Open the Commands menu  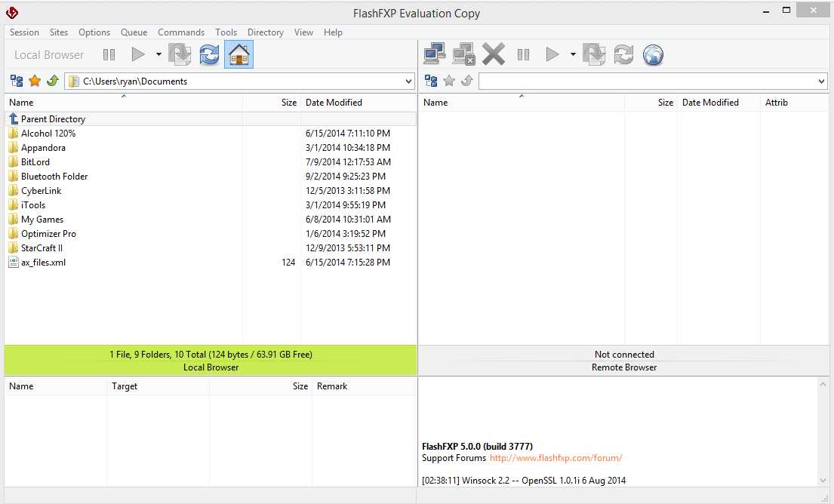pos(181,32)
